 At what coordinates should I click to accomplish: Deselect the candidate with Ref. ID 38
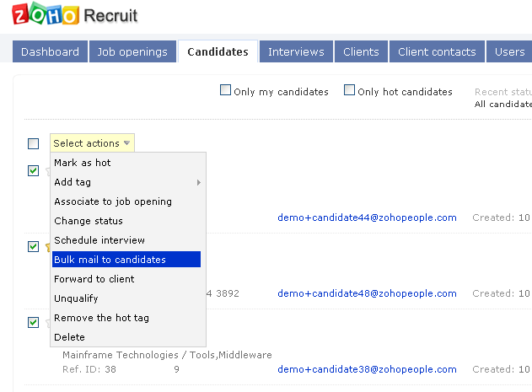click(x=33, y=322)
